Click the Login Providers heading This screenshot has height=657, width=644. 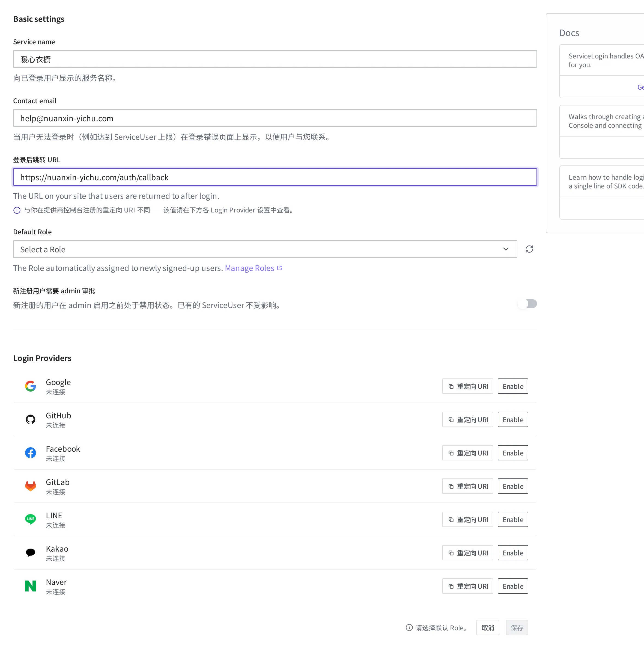(42, 358)
